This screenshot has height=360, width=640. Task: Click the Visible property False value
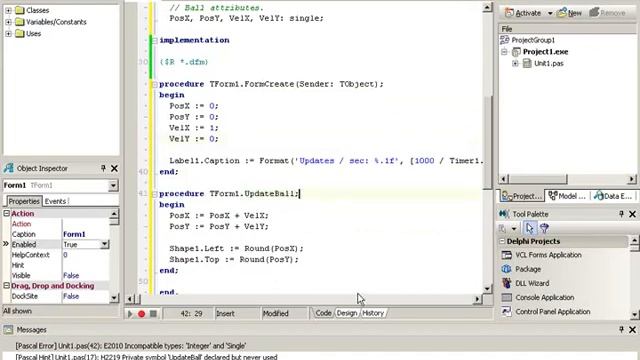pyautogui.click(x=86, y=276)
